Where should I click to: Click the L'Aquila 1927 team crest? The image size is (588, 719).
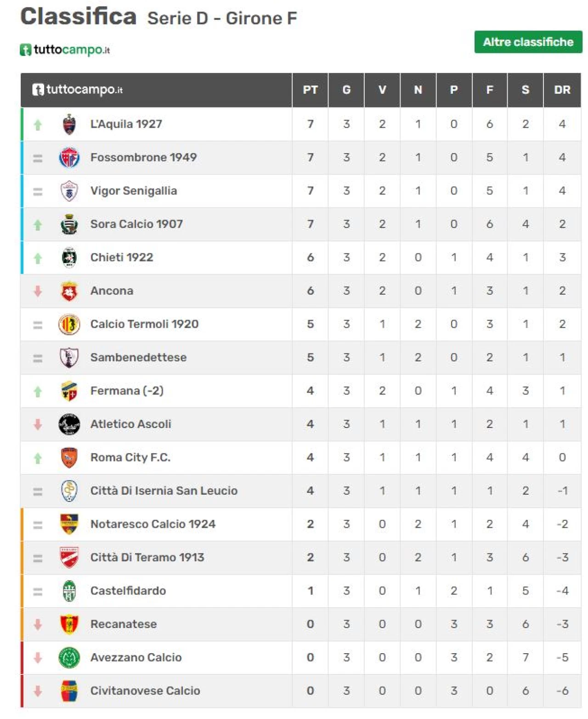coord(69,124)
